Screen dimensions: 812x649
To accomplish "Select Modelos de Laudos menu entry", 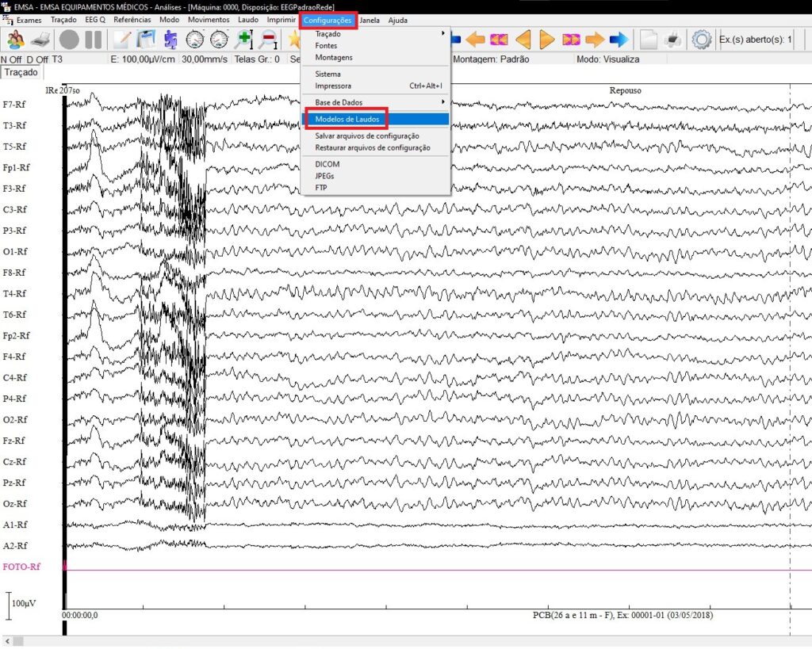I will point(347,120).
